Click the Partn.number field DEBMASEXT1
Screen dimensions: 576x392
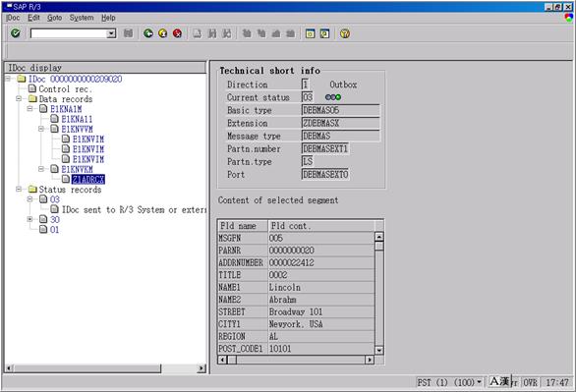pyautogui.click(x=325, y=148)
